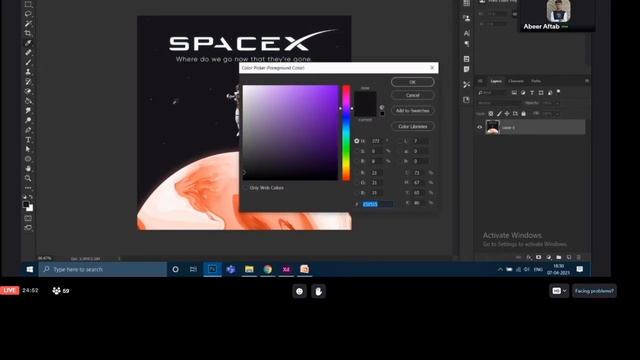Screen dimensions: 640x360
Task: Select the Path Selection arrow tool
Action: (x=28, y=149)
